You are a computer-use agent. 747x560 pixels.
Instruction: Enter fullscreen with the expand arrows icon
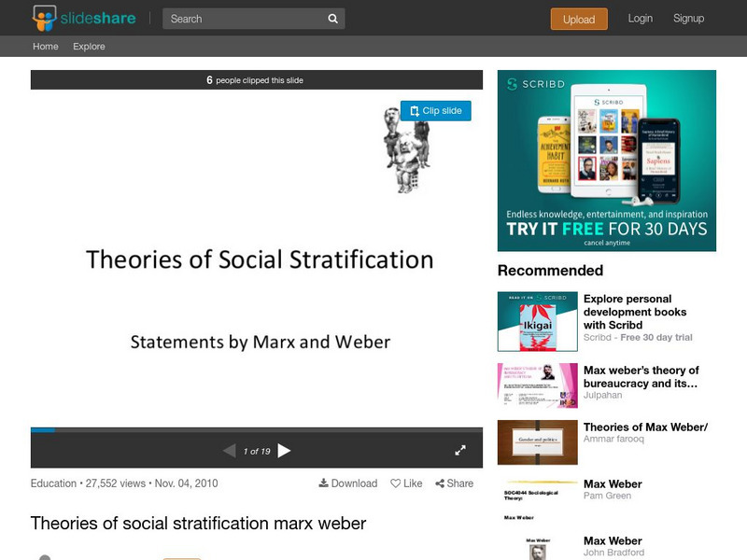458,450
